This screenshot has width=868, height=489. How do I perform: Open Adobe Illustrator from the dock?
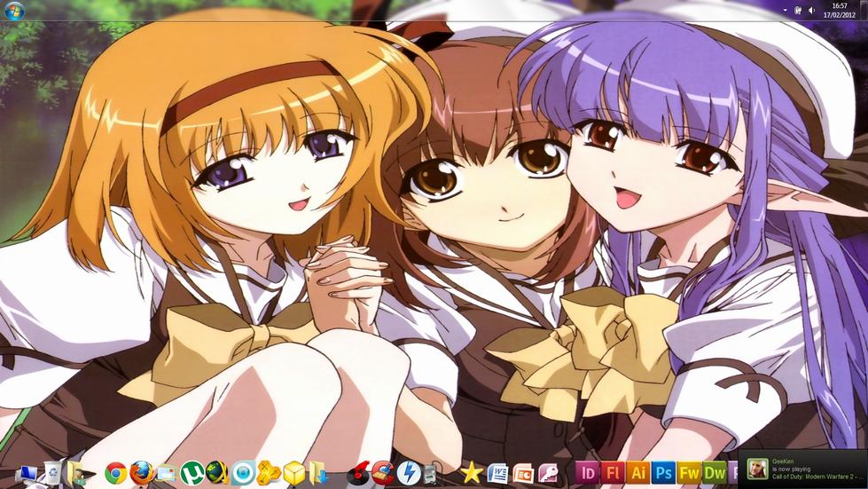637,473
